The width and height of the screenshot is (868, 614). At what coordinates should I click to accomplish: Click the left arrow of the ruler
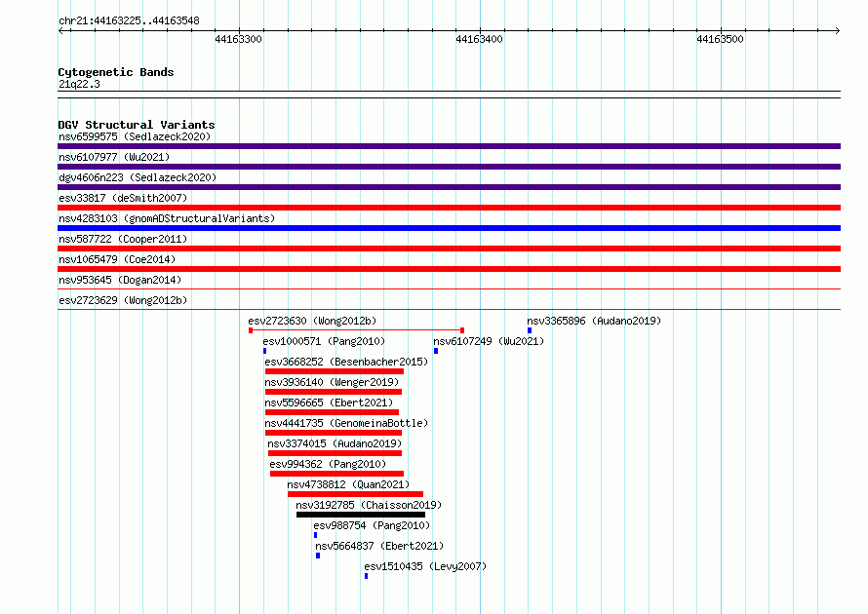point(60,30)
